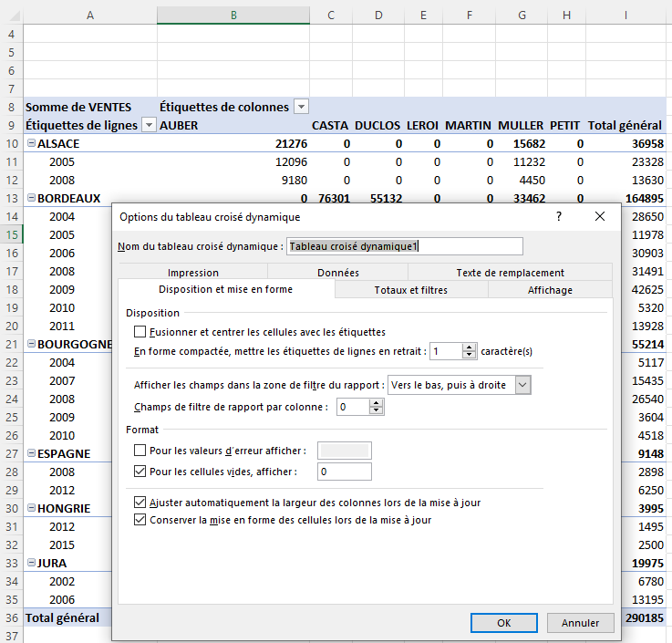672x643 pixels.
Task: Collapse the JURA row group
Action: click(x=31, y=563)
